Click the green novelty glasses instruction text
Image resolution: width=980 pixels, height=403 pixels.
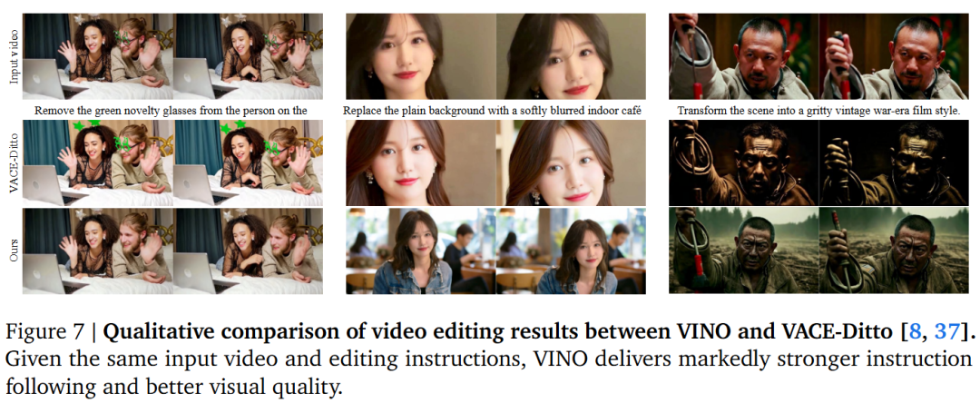tap(171, 111)
